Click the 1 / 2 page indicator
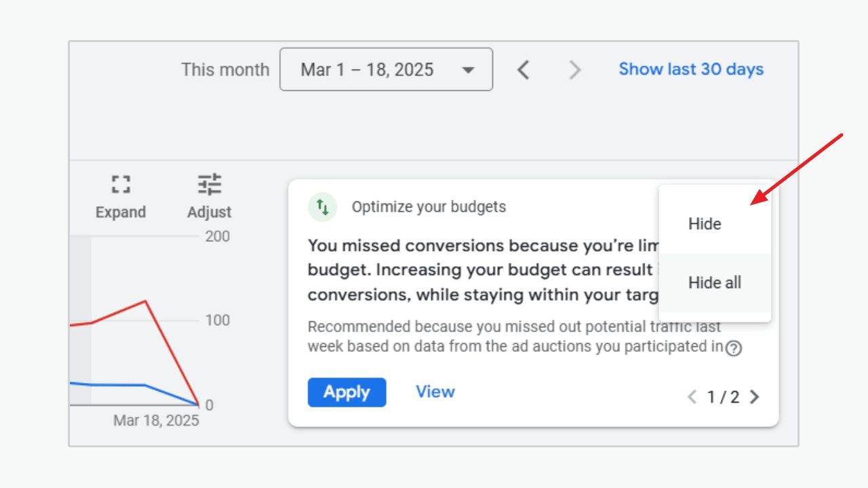This screenshot has width=868, height=488. point(724,397)
